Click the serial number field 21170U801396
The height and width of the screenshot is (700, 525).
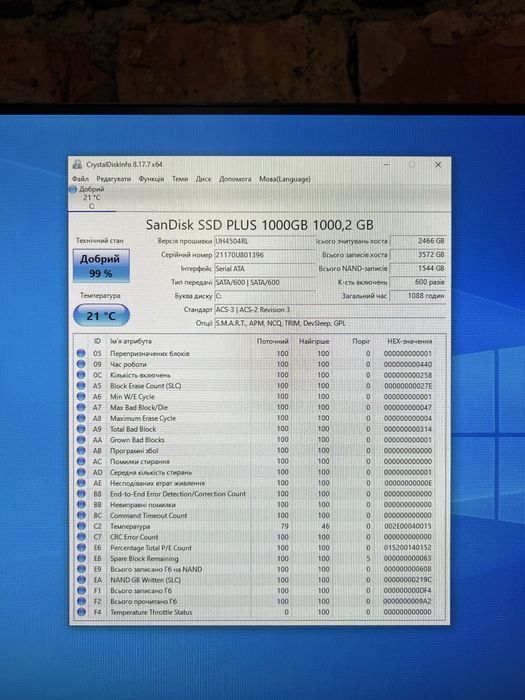265,255
